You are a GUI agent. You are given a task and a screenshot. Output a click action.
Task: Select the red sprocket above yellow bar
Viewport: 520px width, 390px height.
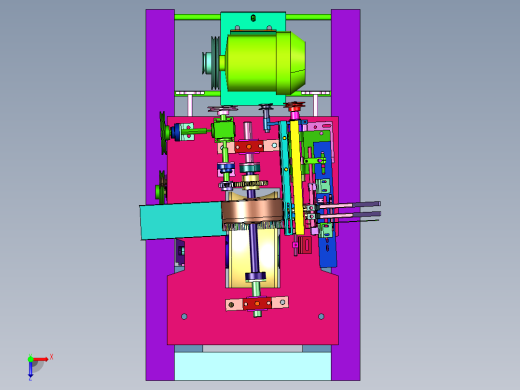coord(294,107)
